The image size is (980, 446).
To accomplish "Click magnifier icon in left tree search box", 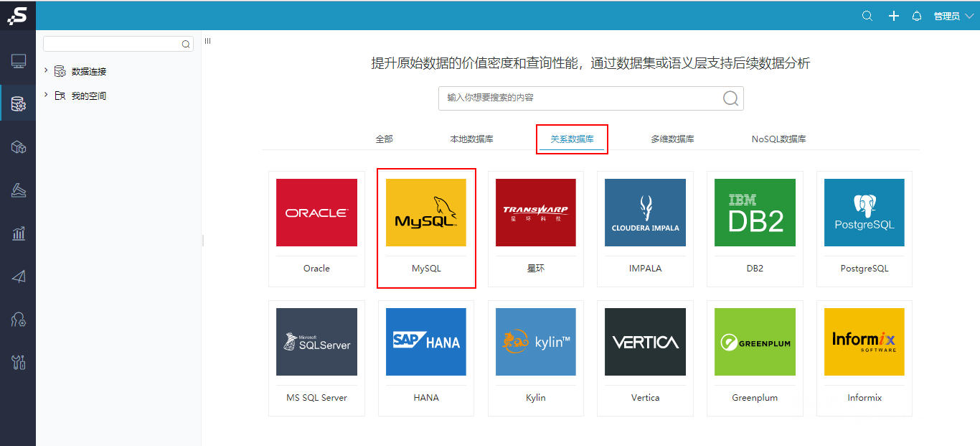I will (x=186, y=45).
